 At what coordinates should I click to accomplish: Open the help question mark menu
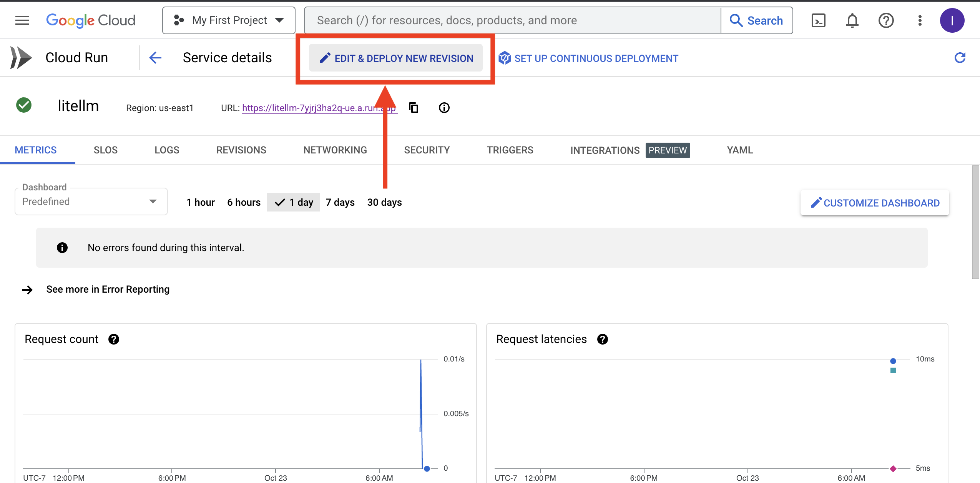tap(886, 20)
